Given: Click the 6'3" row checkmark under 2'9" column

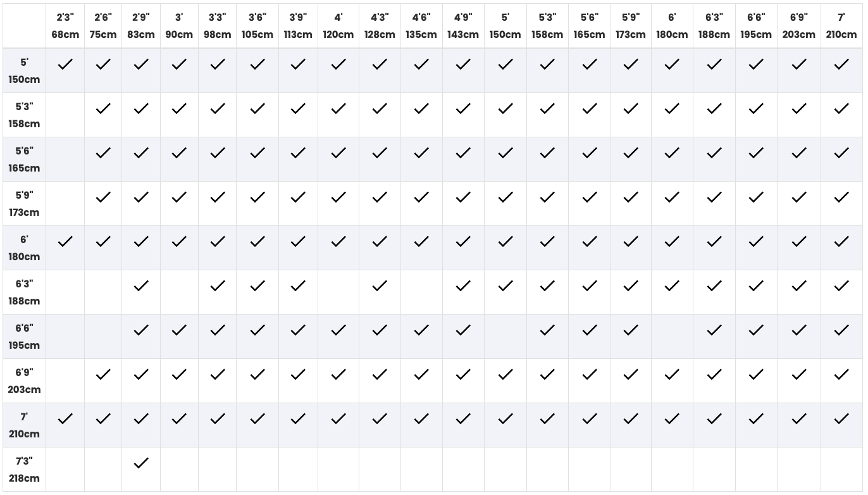Looking at the screenshot, I should pos(141,286).
